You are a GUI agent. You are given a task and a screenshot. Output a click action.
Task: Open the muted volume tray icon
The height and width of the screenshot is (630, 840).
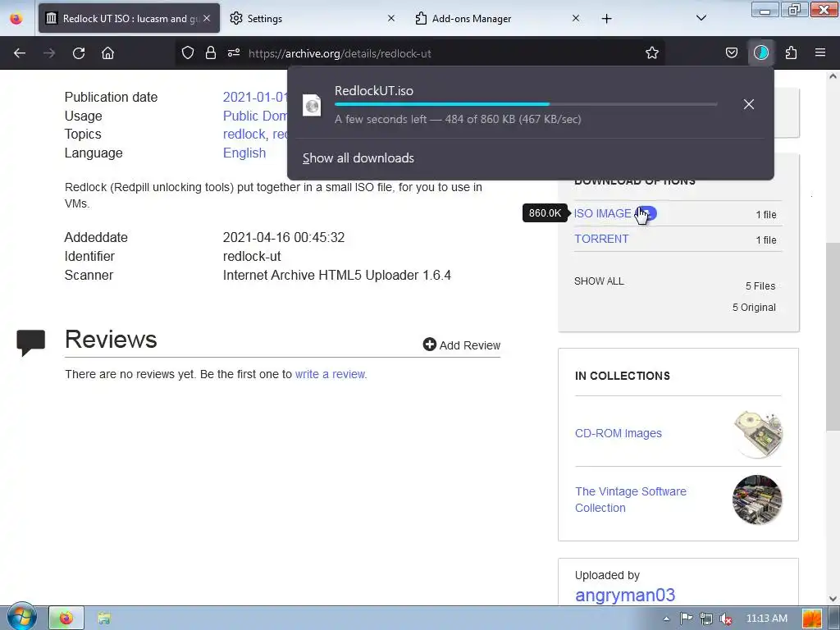(x=726, y=619)
